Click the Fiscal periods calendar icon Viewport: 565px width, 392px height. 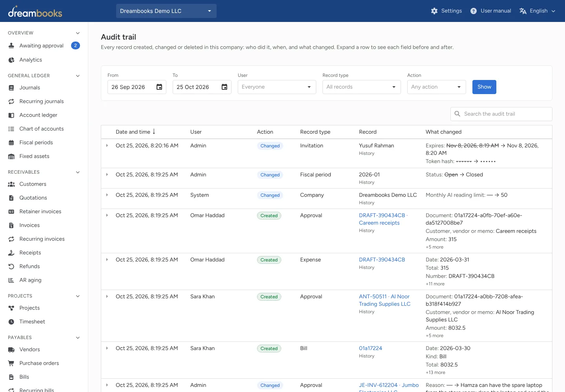11,143
